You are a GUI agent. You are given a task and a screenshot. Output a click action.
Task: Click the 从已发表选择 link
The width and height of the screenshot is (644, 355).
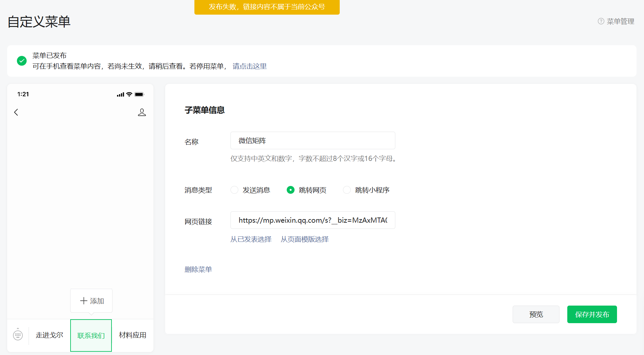pos(251,239)
